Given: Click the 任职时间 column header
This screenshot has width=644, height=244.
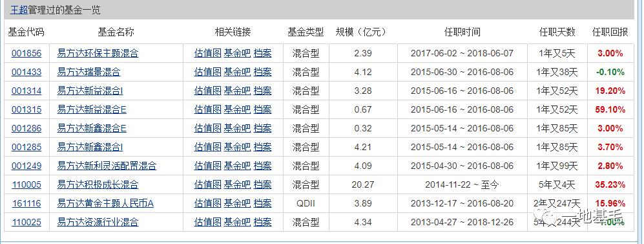Looking at the screenshot, I should tap(462, 32).
